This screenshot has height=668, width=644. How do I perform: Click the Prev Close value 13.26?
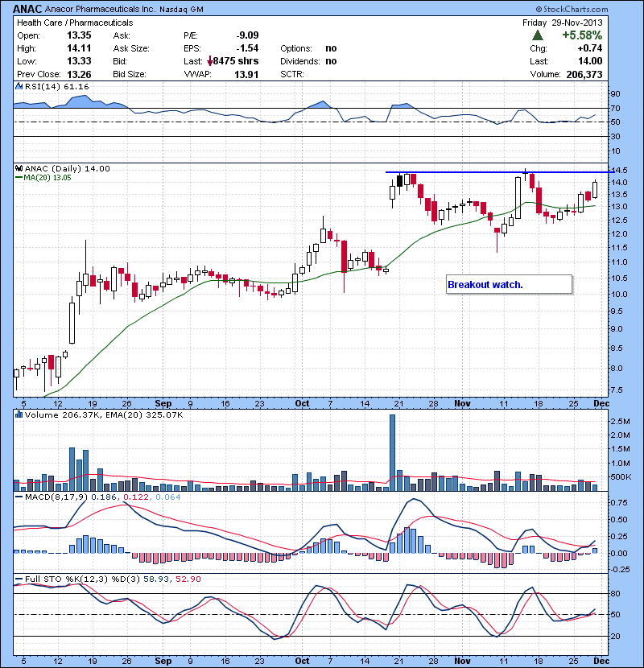(79, 75)
